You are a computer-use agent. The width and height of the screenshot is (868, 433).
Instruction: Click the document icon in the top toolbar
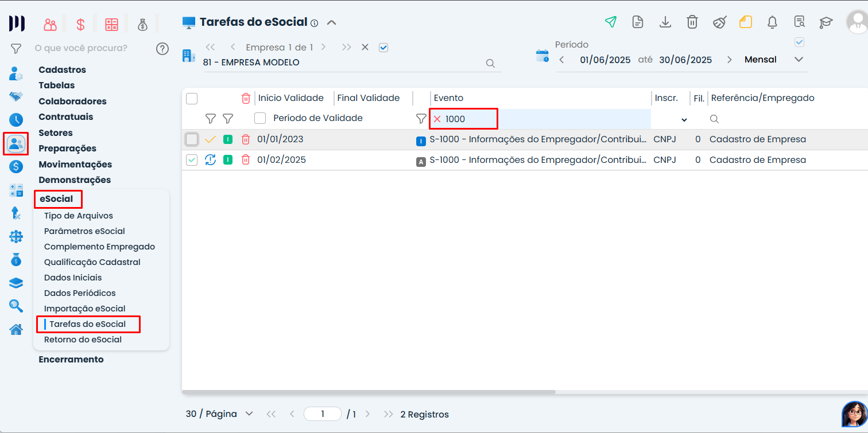(x=637, y=22)
